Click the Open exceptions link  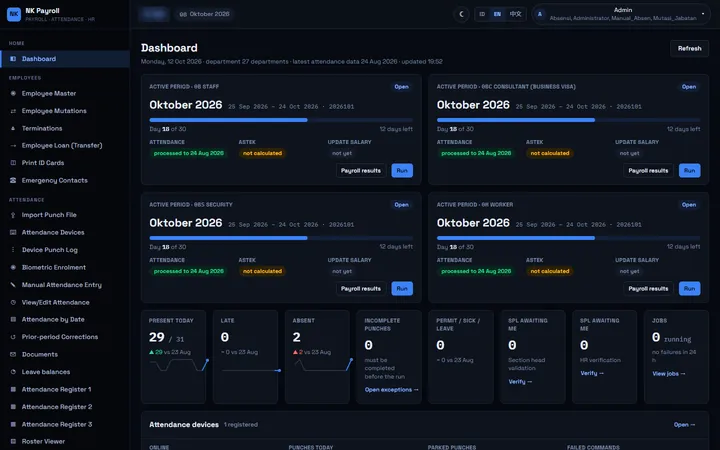[391, 389]
